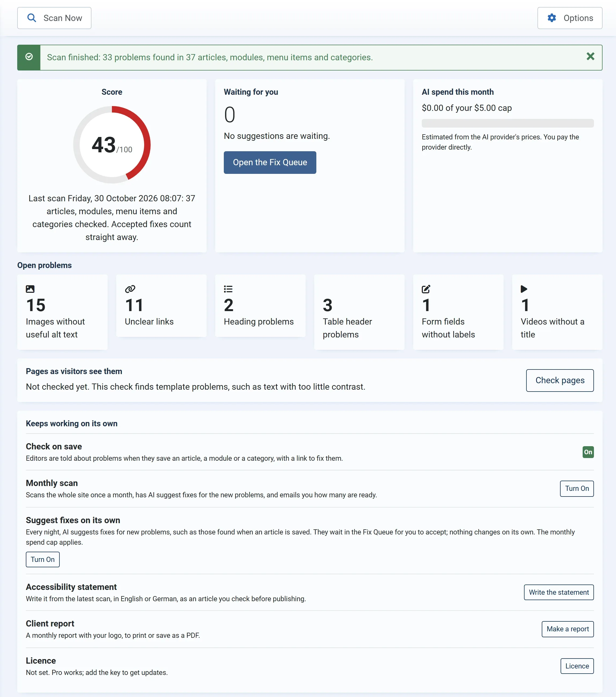
Task: Open the Unclear links card
Action: [161, 306]
